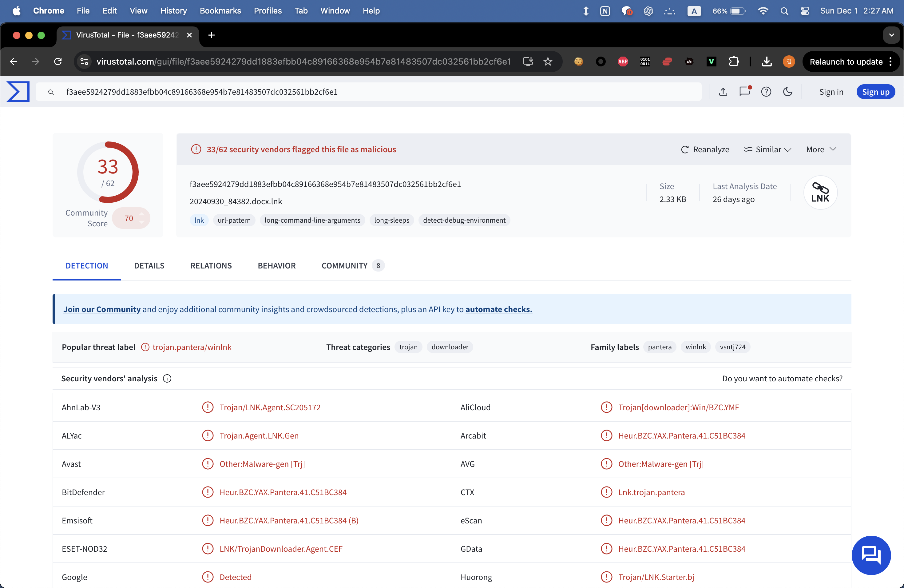Open the Bookmarks menu in the menu bar
904x588 pixels.
coord(220,11)
